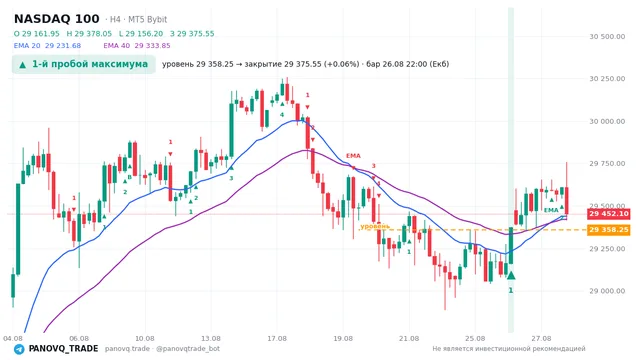The image size is (640, 360).
Task: Click the 29 750.00 price axis label
Action: coord(607,163)
